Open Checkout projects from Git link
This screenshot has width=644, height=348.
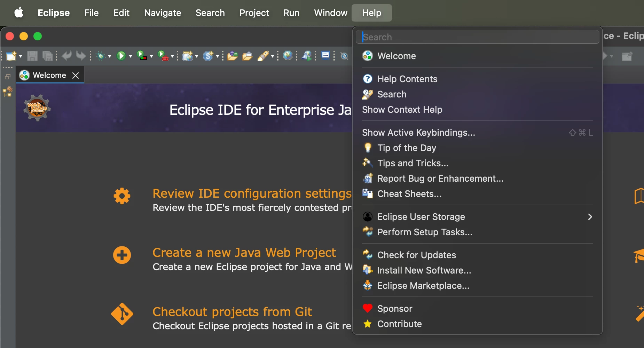(x=232, y=312)
